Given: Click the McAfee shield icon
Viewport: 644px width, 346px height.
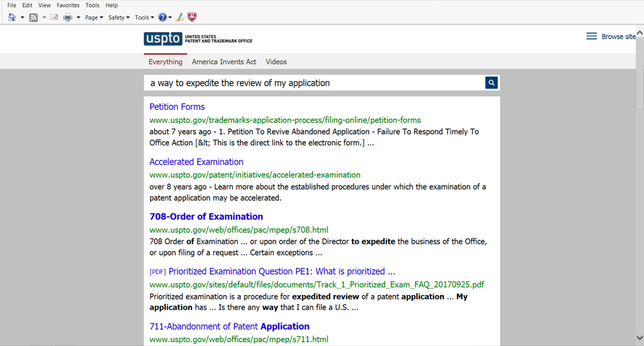Looking at the screenshot, I should 192,17.
